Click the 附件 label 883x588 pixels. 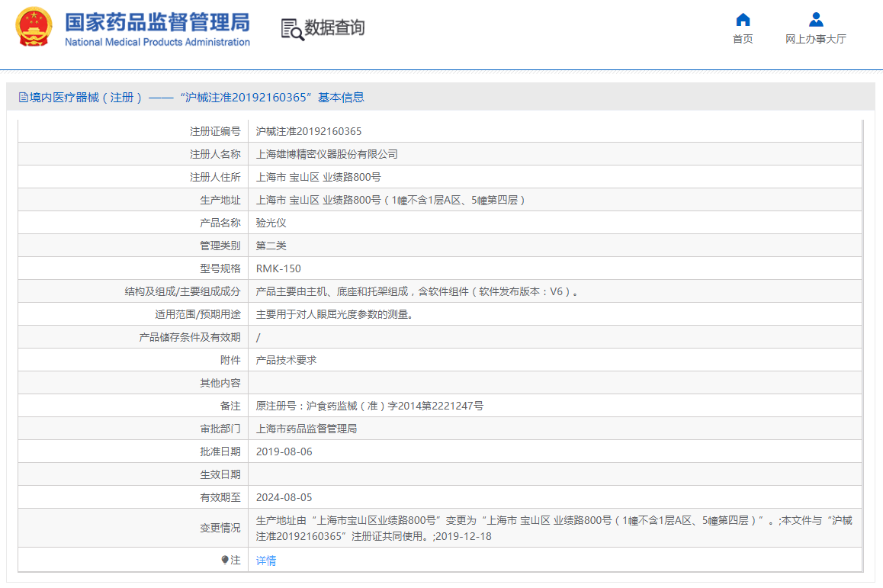tap(230, 360)
